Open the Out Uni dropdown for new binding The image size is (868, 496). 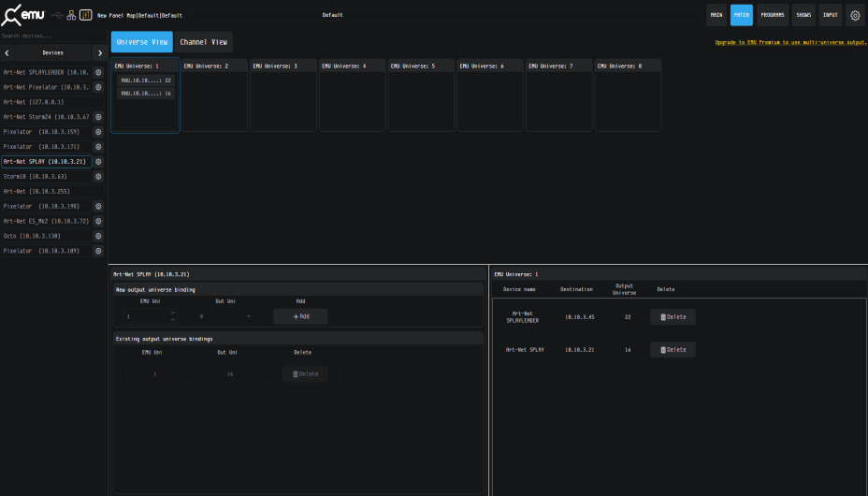click(x=225, y=316)
